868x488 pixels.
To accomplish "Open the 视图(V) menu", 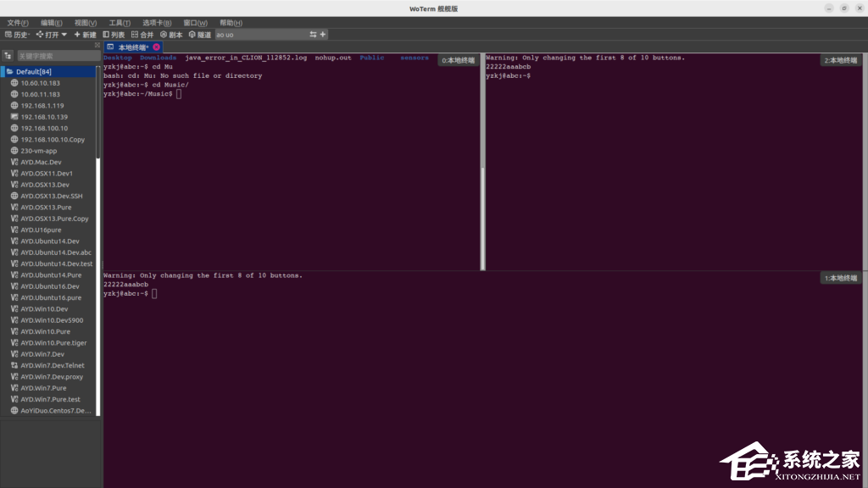I will [86, 23].
